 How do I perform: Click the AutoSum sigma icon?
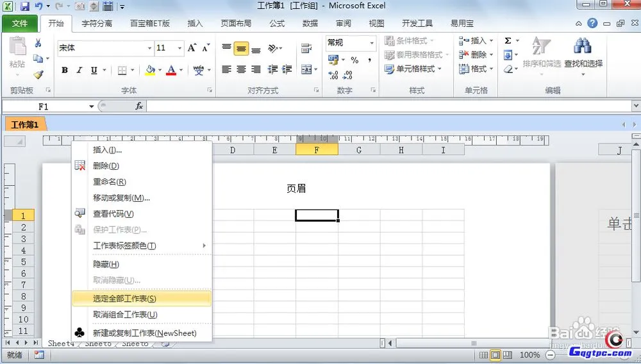508,41
